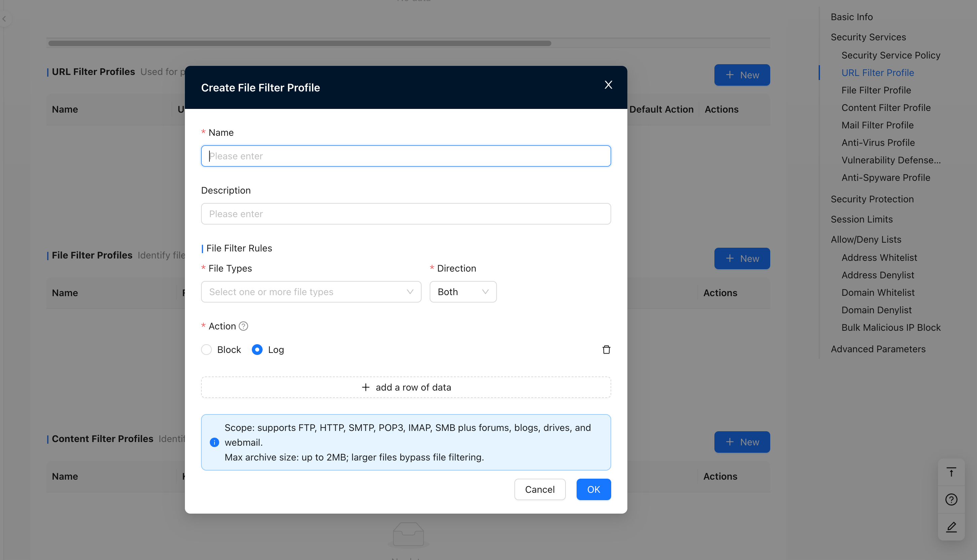Jump to Security Services section
Image resolution: width=977 pixels, height=560 pixels.
click(x=868, y=37)
